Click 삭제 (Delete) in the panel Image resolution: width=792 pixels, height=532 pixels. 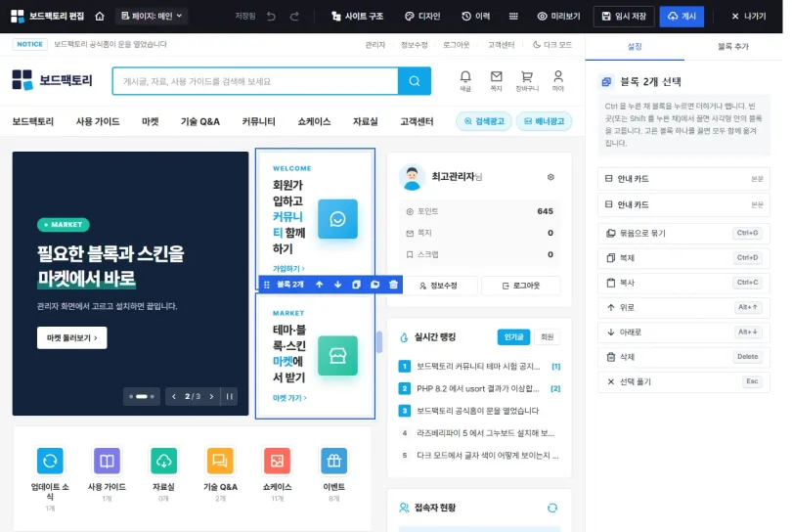coord(683,357)
